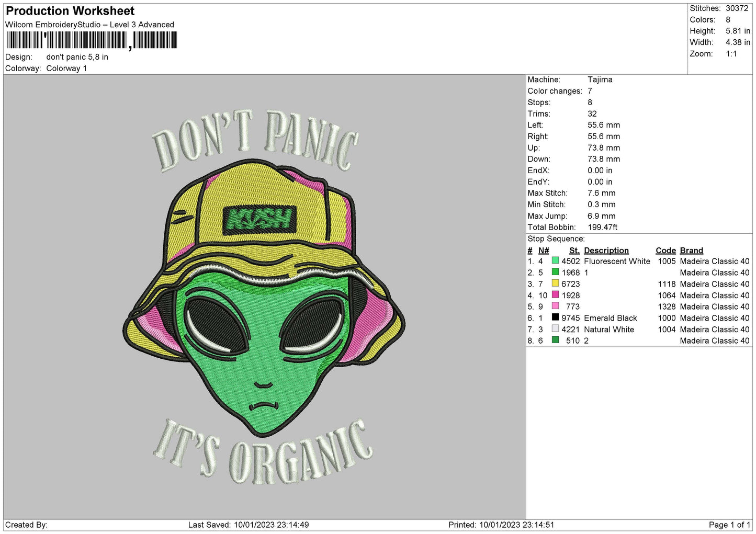Click the 'Last Saved' timestamp in footer
Screen dimensions: 756x534
[x=248, y=525]
